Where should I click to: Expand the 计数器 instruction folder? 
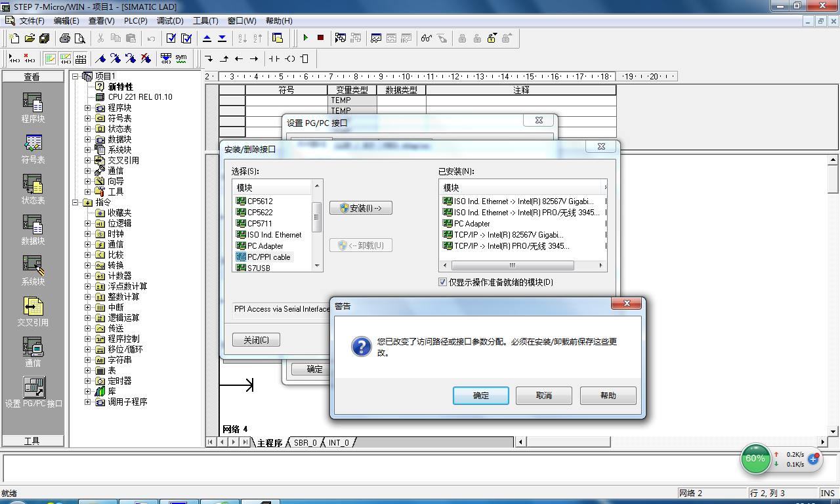pos(88,276)
